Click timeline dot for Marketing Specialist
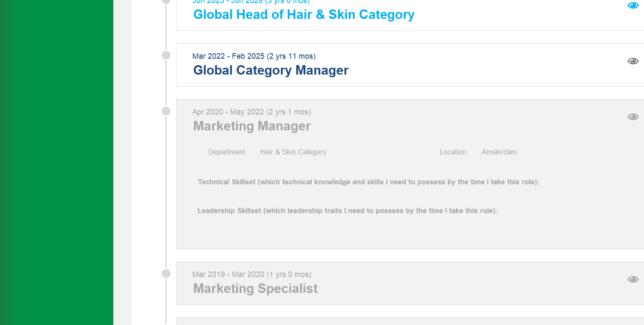This screenshot has width=644, height=325. tap(166, 274)
